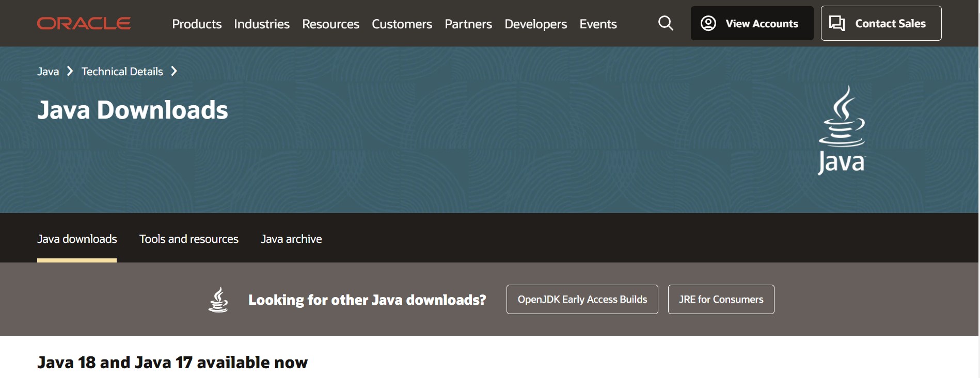The height and width of the screenshot is (378, 980).
Task: Click the small Java cup icon
Action: click(x=218, y=300)
